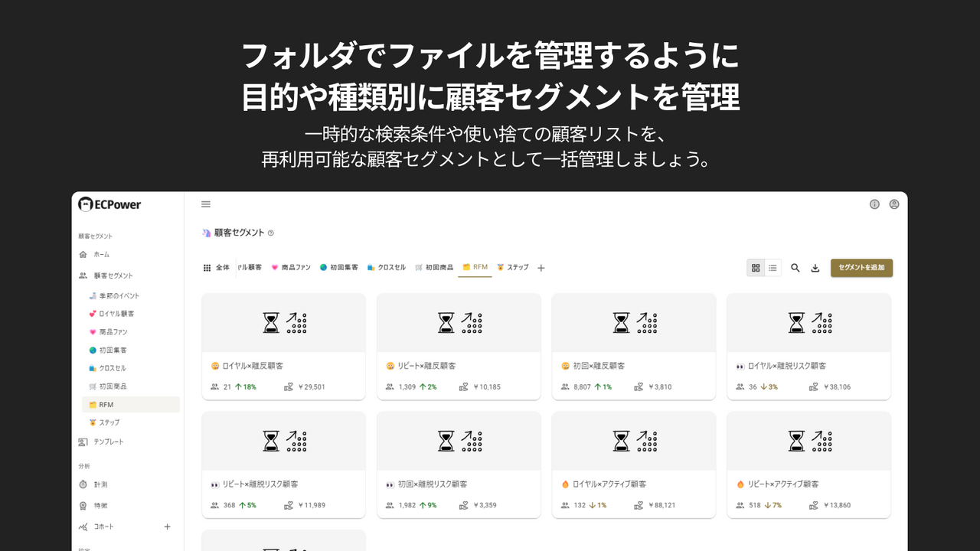Screen dimensions: 980x551
Task: Click the ¥38,106 value
Action: [835, 387]
